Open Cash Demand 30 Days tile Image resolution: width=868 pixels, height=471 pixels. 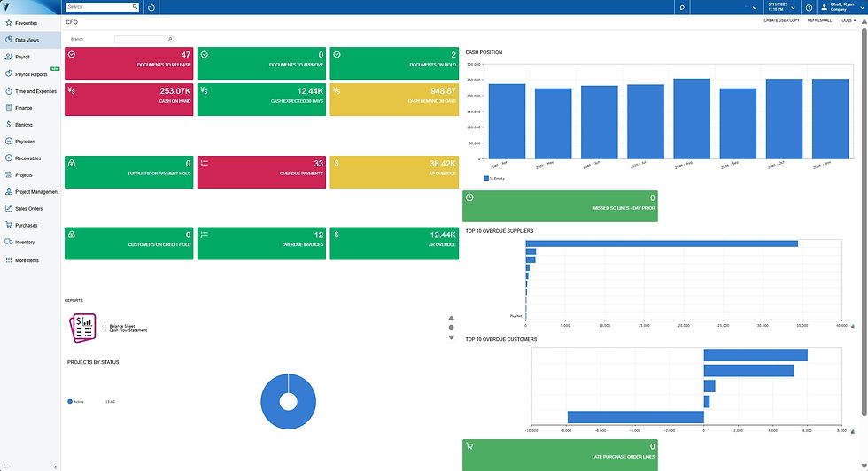(x=394, y=100)
